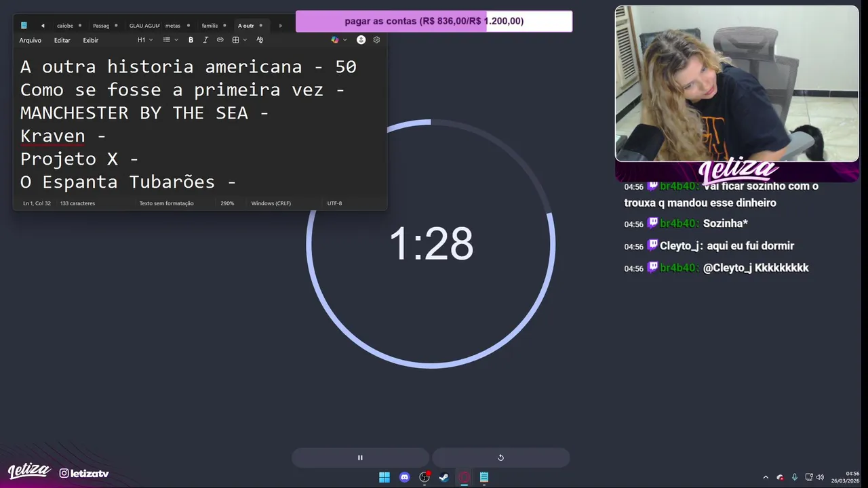Image resolution: width=868 pixels, height=488 pixels.
Task: Click the UTF-8 encoding entry
Action: 334,203
